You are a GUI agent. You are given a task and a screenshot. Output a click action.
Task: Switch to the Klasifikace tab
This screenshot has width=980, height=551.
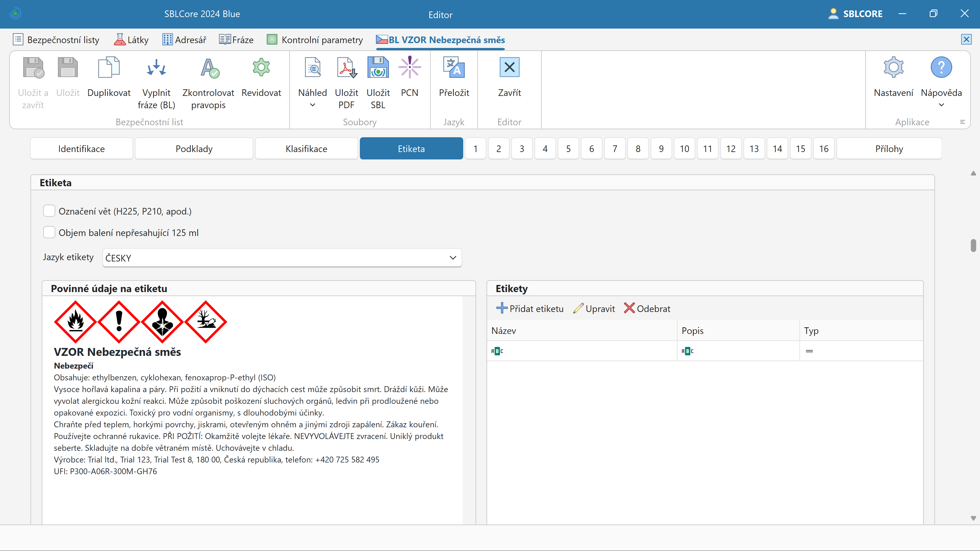(306, 149)
